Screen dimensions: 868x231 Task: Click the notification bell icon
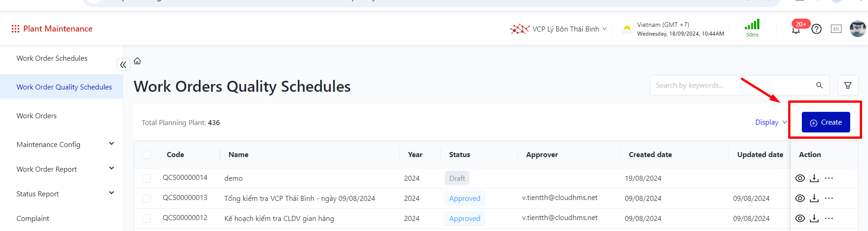tap(796, 30)
